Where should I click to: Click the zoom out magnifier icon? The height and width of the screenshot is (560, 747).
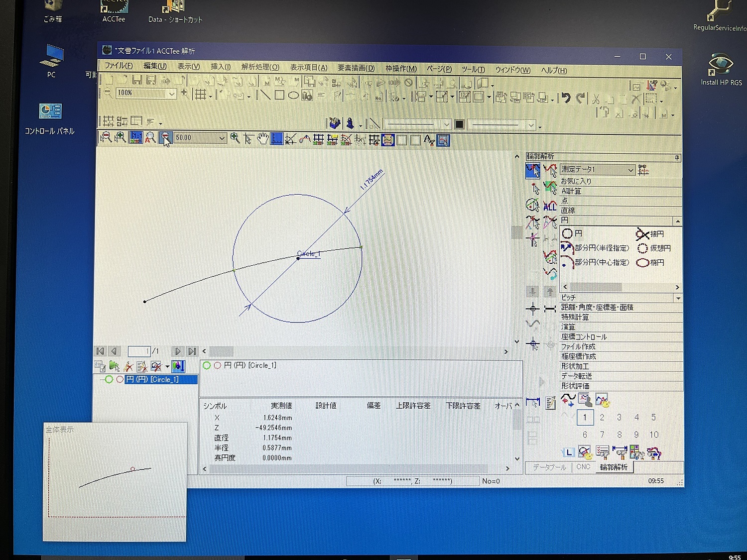(106, 137)
